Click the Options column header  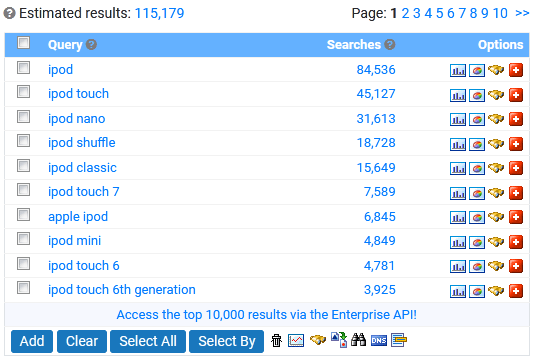tap(500, 45)
